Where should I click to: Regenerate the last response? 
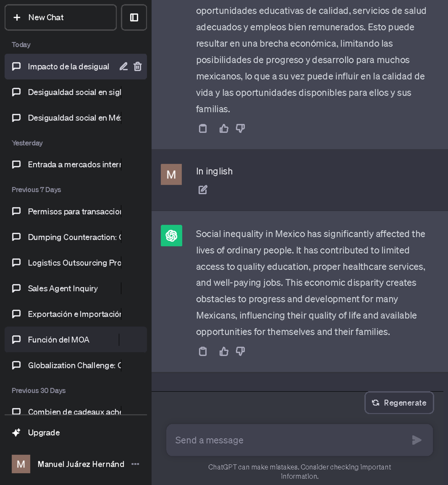pyautogui.click(x=399, y=402)
